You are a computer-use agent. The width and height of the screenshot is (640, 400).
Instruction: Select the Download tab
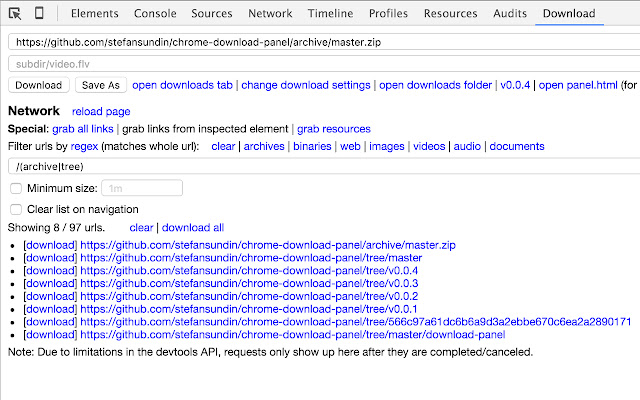pos(569,13)
